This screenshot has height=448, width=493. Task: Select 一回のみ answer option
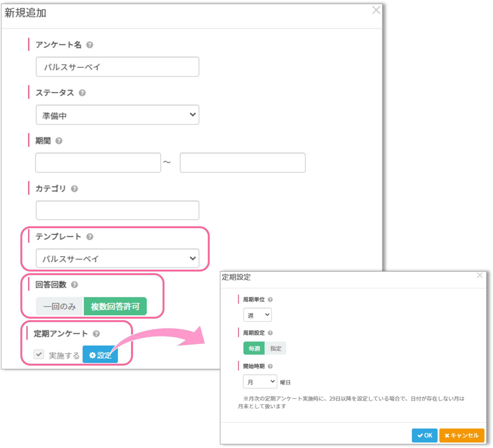pyautogui.click(x=60, y=306)
